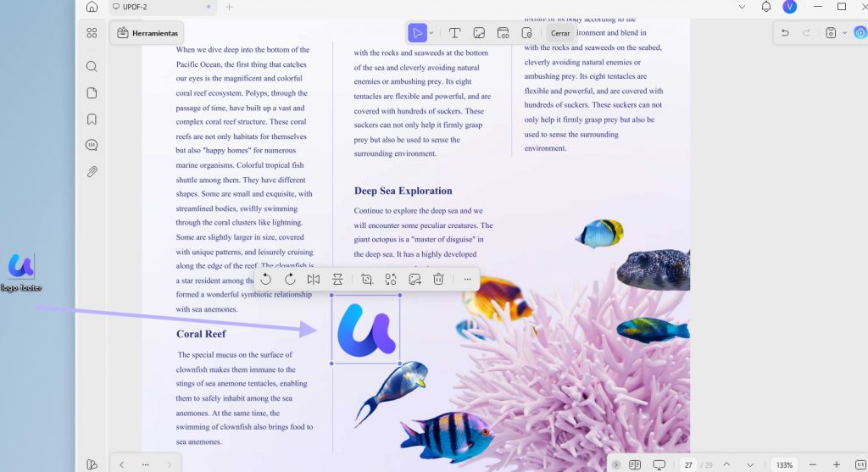Open the 133% zoom level dropdown
This screenshot has width=868, height=472.
point(784,465)
